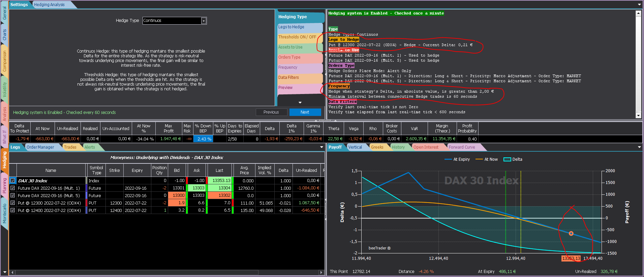
Task: Toggle checkbox for Future DAX Mult. 5
Action: pyautogui.click(x=13, y=195)
